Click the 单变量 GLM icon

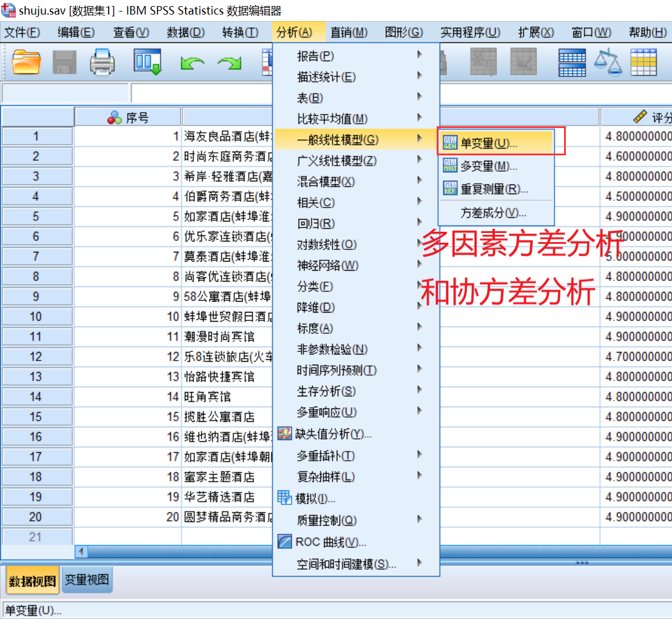tap(450, 143)
